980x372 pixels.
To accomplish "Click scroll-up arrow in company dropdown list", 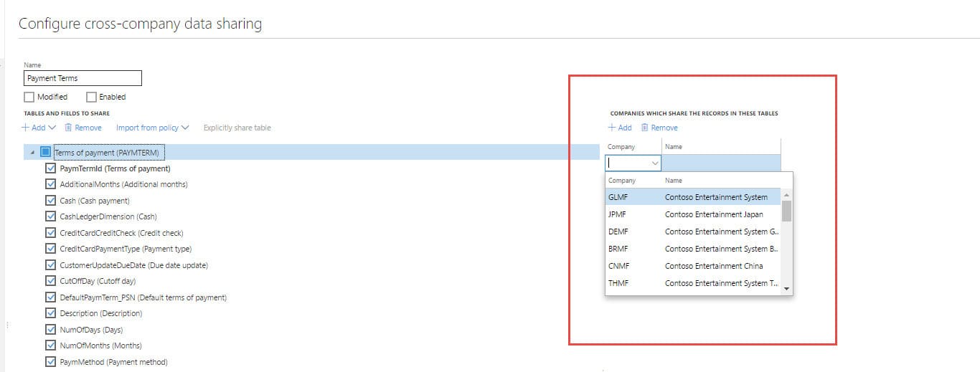I will pos(786,196).
